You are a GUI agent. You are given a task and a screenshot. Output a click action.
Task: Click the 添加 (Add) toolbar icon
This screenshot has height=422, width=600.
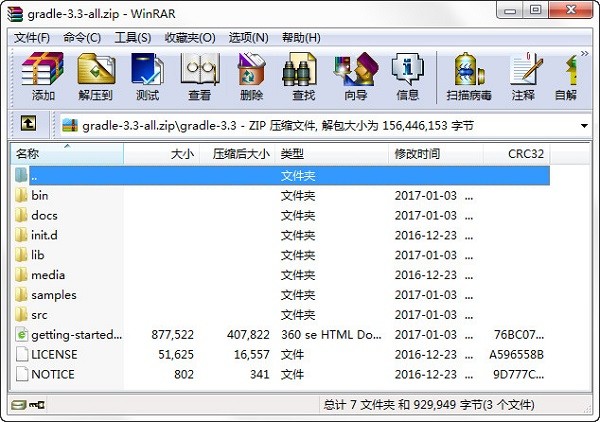(42, 77)
